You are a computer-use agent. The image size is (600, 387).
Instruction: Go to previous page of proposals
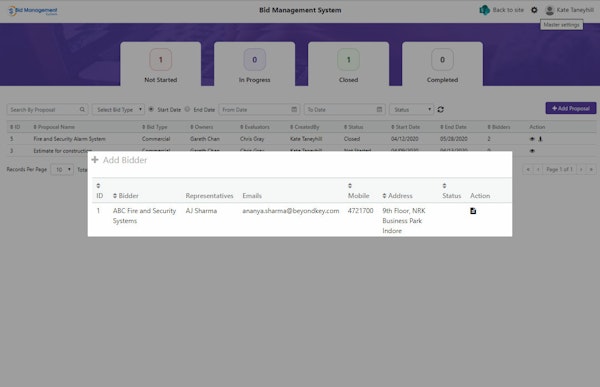point(538,169)
